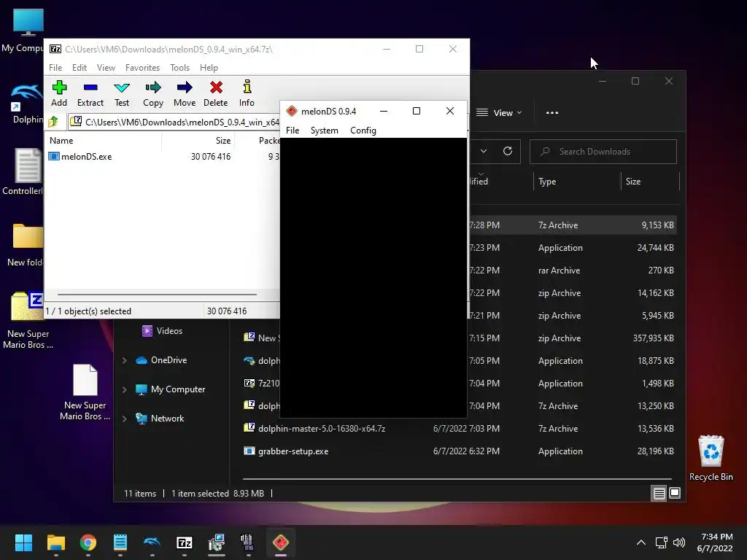Open Dolphin emulator from taskbar

tap(152, 542)
